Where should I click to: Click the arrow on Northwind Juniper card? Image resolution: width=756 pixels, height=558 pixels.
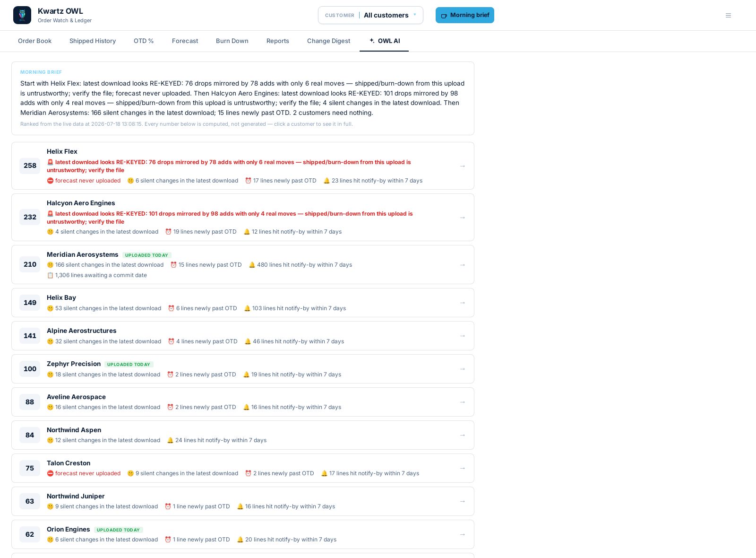coord(463,501)
